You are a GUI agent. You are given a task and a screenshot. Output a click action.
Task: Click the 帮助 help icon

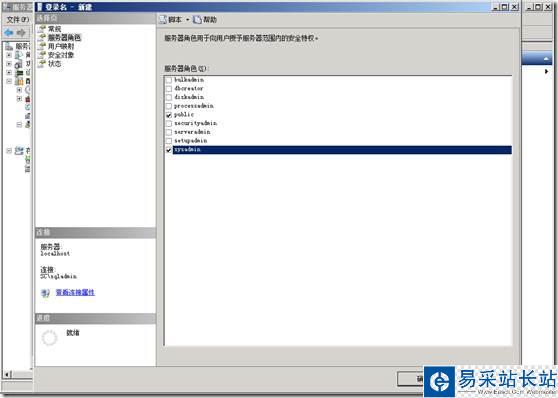tap(197, 20)
